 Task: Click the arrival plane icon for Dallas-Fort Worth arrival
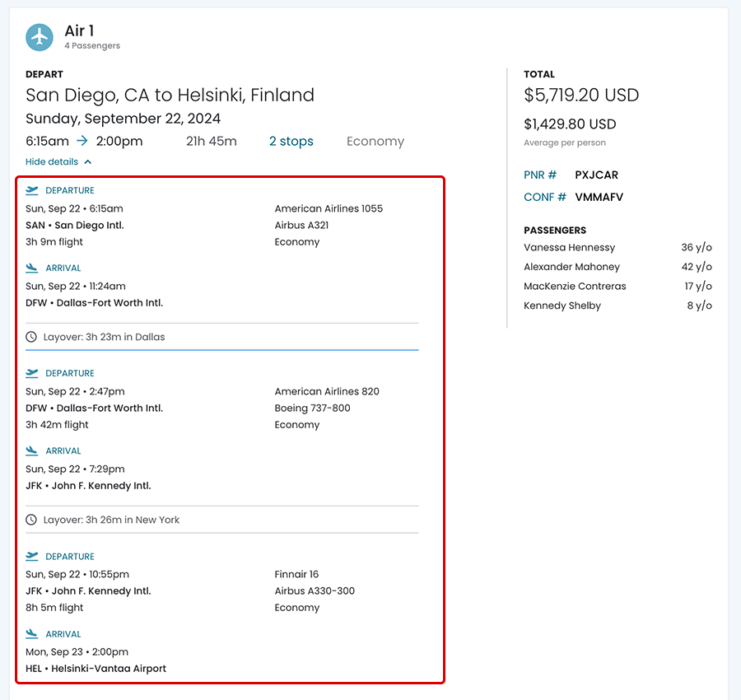pos(32,268)
